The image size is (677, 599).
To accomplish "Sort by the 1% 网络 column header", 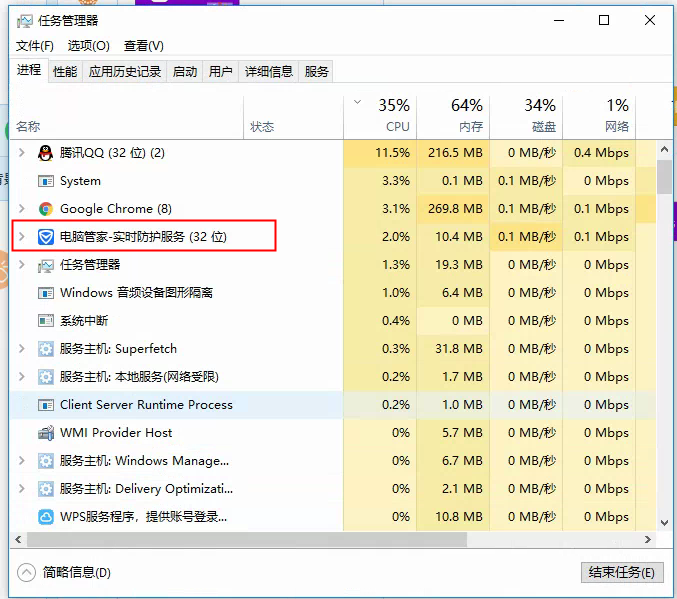I will [599, 117].
